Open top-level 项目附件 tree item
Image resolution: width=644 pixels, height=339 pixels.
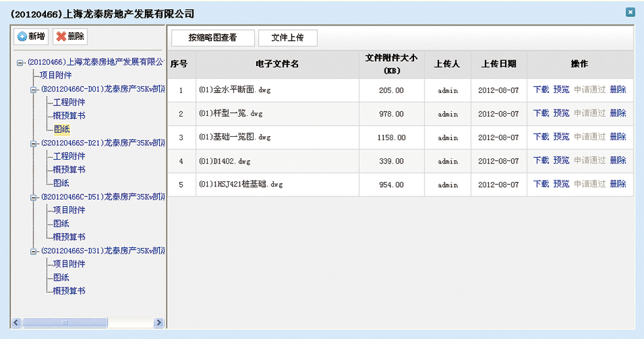(x=56, y=76)
